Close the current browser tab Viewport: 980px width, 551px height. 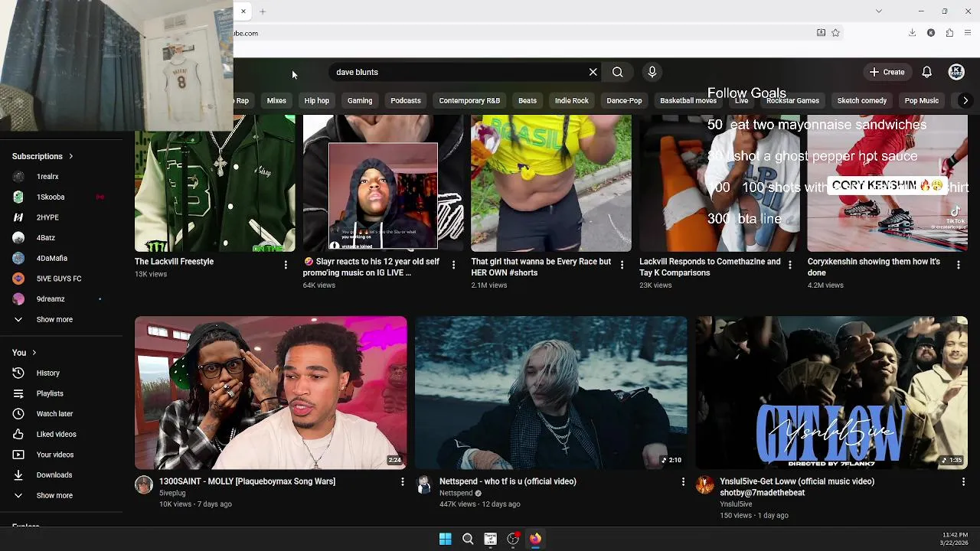tap(243, 11)
